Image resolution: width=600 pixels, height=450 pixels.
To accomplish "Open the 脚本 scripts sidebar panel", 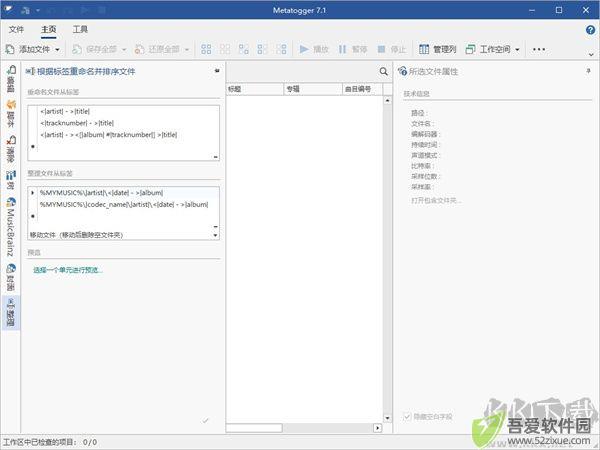I will click(x=11, y=114).
